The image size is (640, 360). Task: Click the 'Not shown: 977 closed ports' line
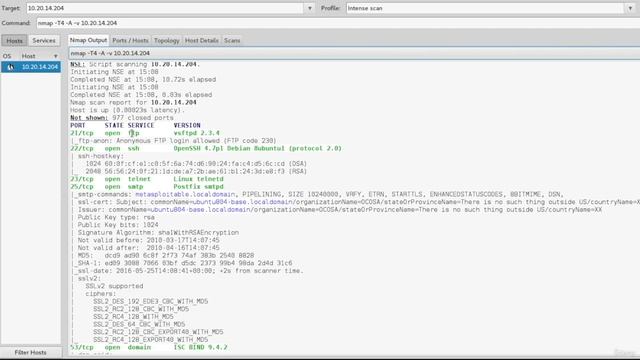122,118
